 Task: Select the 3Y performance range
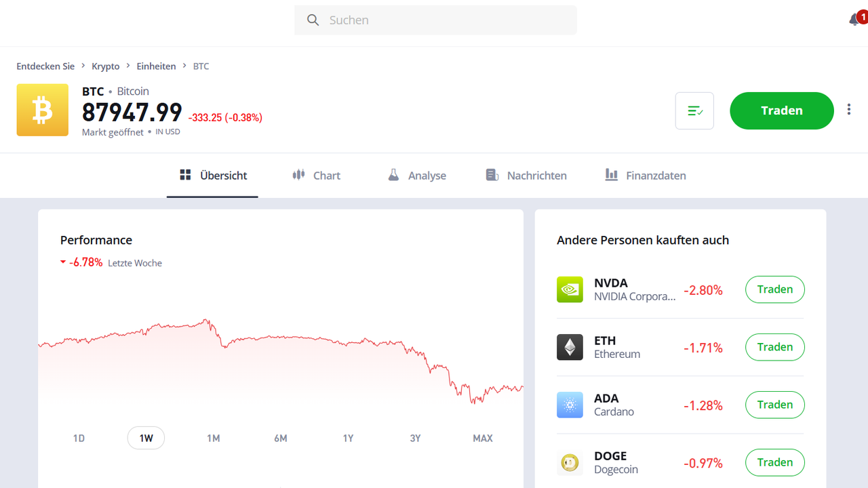[415, 439]
